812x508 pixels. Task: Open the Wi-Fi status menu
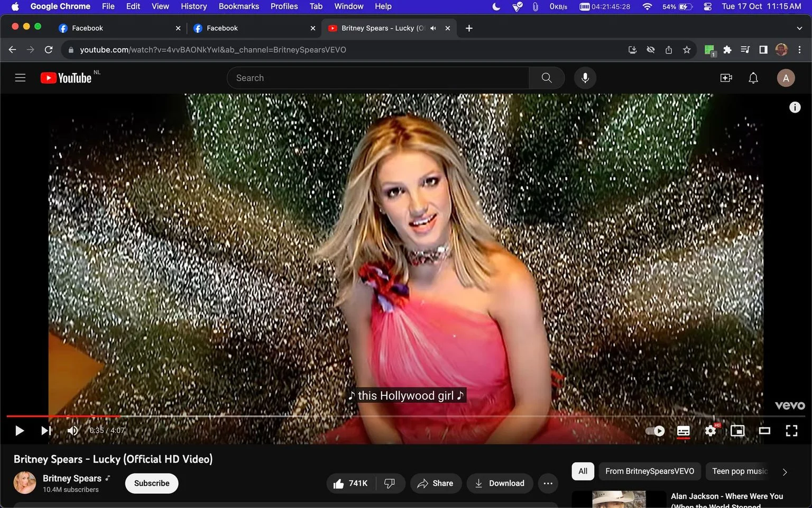click(647, 6)
